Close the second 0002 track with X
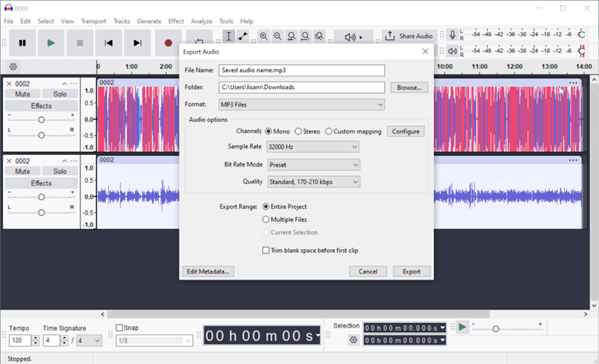This screenshot has height=364, width=599. [9, 161]
